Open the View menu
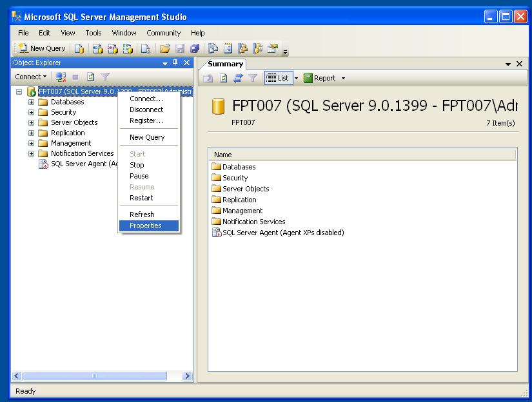Viewport: 532px width, 402px height. [x=68, y=33]
